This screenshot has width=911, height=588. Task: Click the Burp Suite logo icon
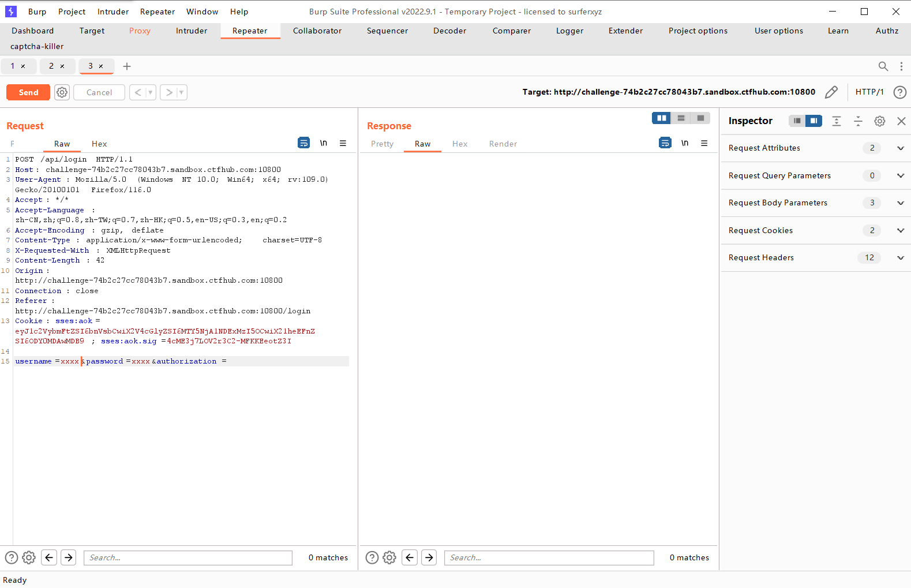[x=10, y=12]
